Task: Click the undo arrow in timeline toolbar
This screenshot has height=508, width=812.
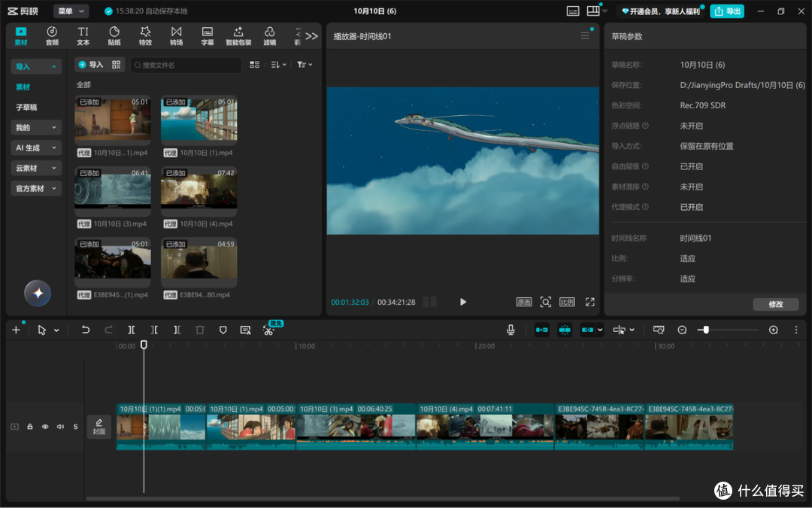Action: [x=86, y=330]
